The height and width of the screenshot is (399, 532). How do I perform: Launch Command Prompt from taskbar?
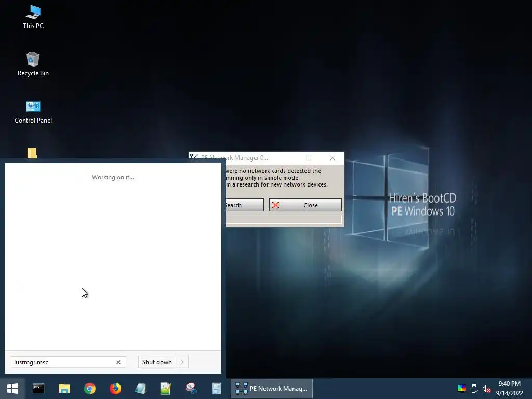(38, 389)
